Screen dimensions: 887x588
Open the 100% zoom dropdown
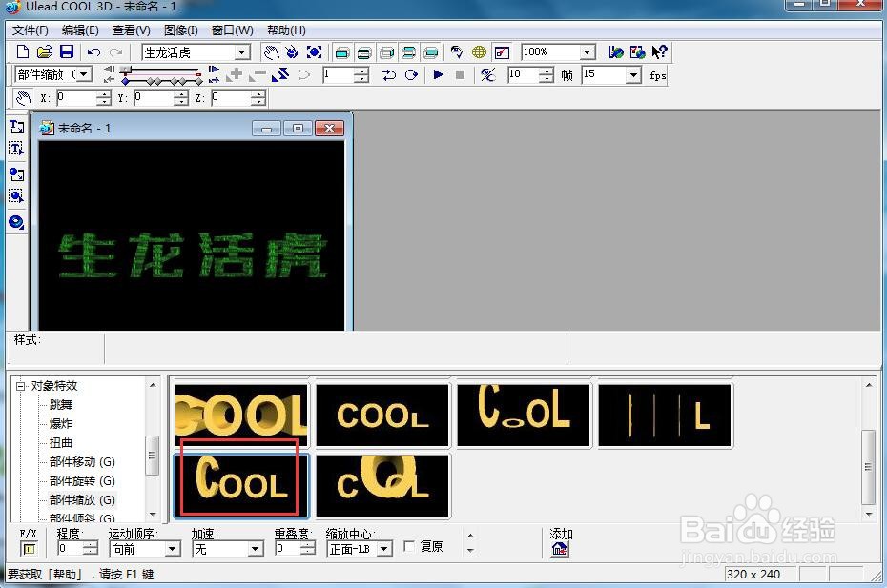(x=588, y=52)
